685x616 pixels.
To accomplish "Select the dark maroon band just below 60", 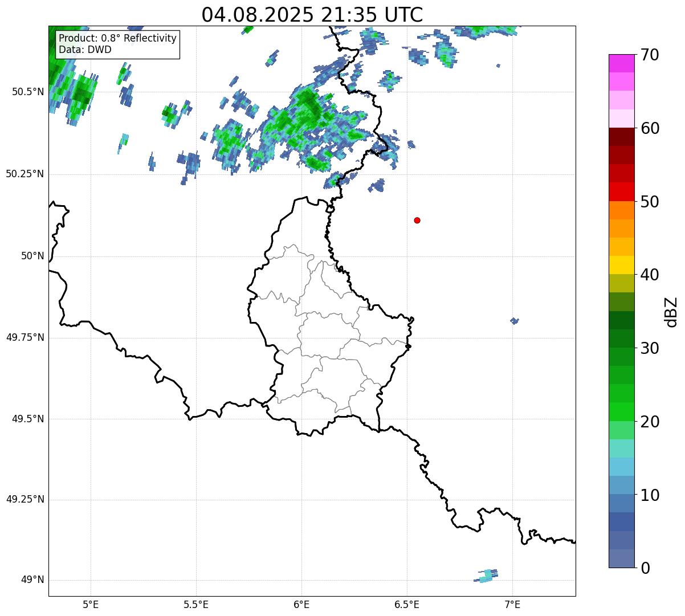I will click(622, 137).
